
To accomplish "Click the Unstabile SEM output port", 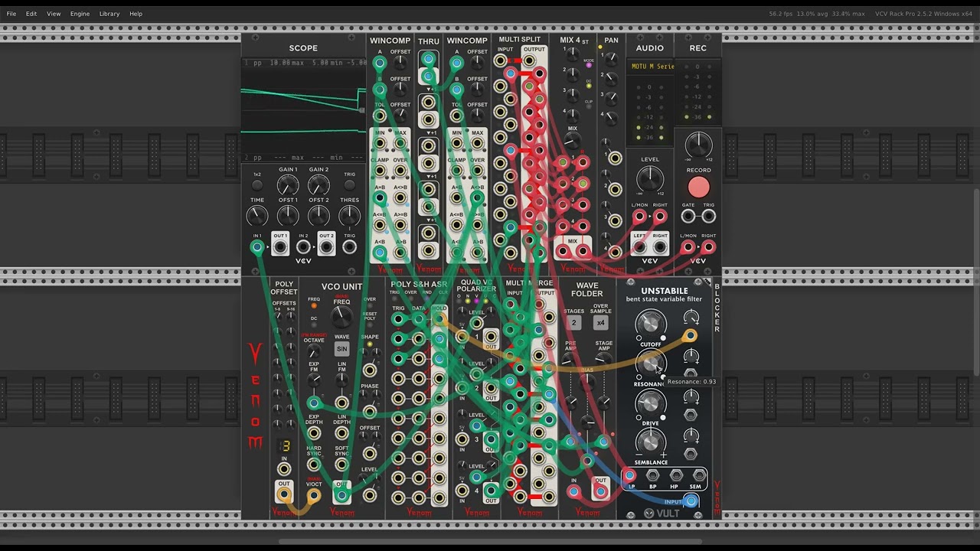I will click(x=698, y=476).
